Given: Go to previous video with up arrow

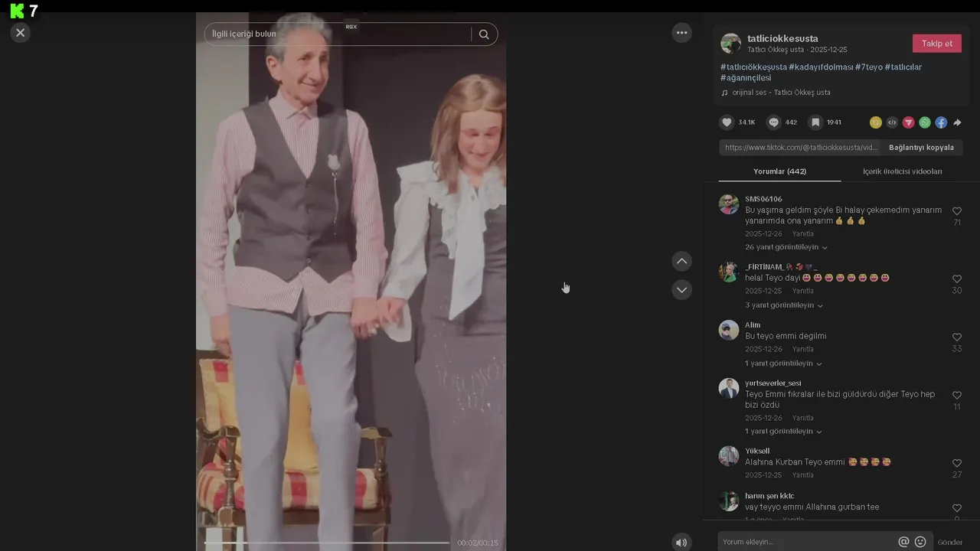Looking at the screenshot, I should pyautogui.click(x=681, y=262).
